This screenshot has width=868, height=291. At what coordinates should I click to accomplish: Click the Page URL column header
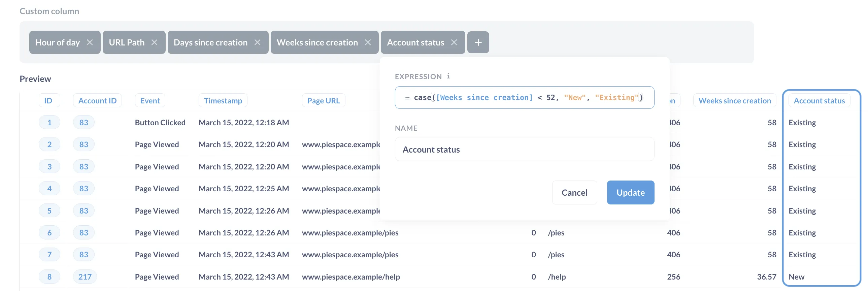323,100
